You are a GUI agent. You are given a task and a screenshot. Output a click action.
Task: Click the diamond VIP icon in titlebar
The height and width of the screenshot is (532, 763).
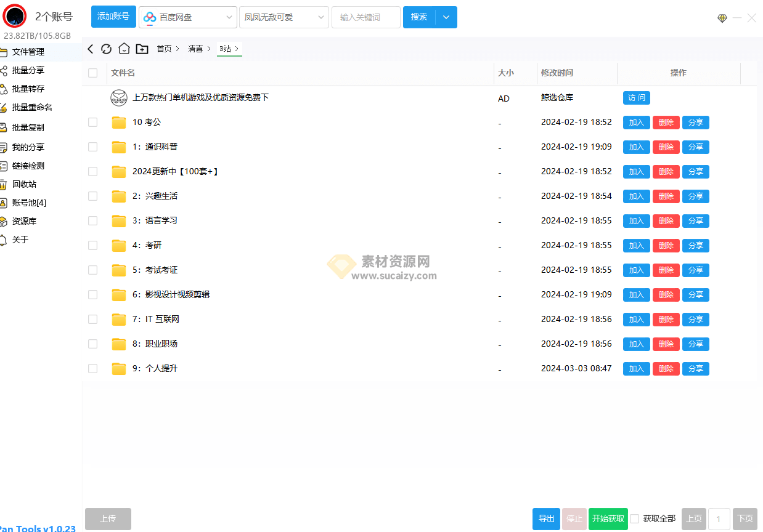pyautogui.click(x=722, y=18)
